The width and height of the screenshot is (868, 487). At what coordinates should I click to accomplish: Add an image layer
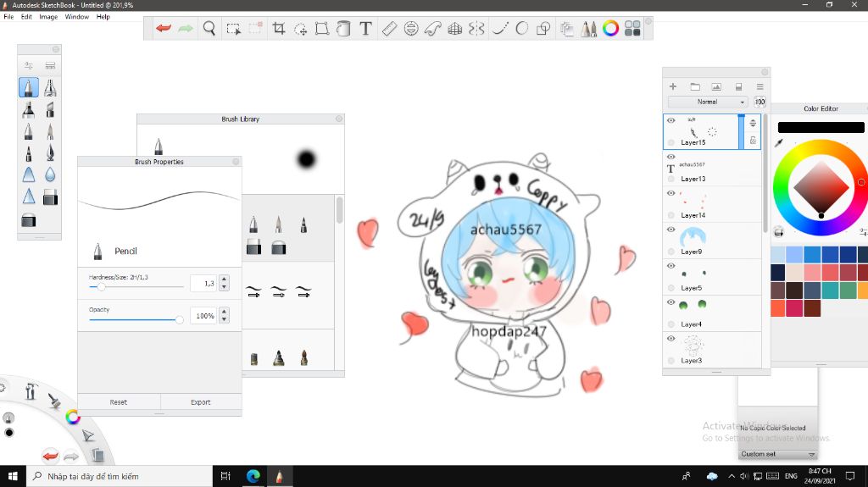point(716,86)
